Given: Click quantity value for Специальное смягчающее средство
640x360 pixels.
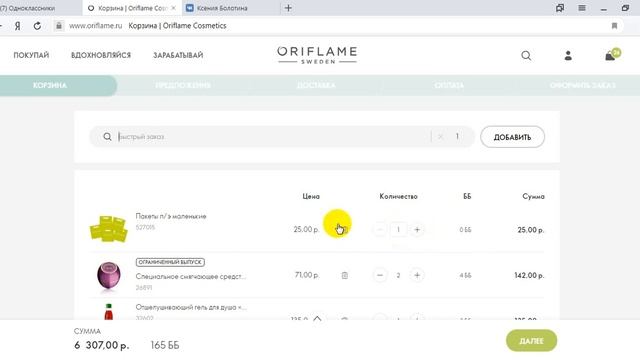Looking at the screenshot, I should (398, 276).
